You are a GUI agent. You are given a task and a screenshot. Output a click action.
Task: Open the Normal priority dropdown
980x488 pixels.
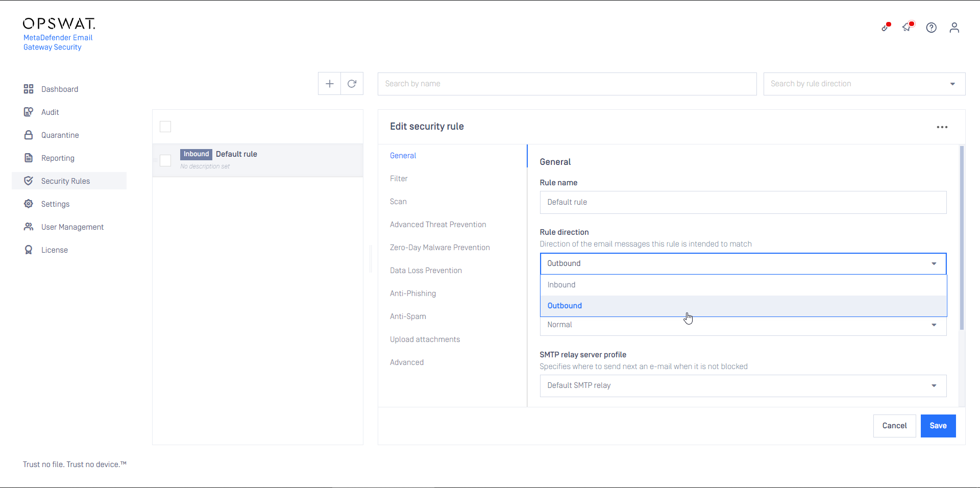click(743, 326)
